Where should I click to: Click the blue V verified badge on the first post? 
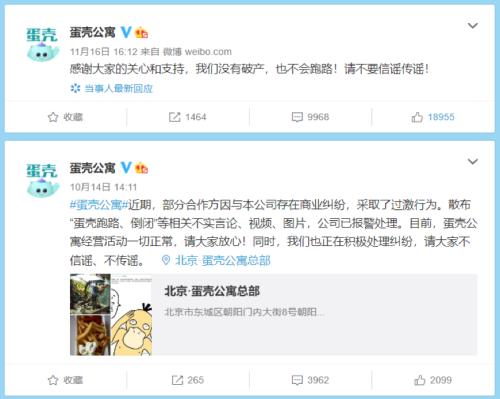[126, 32]
